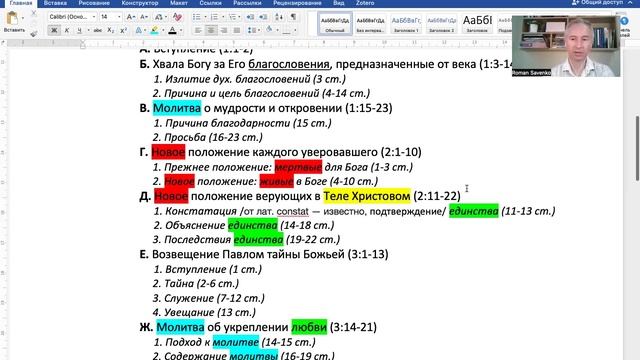The width and height of the screenshot is (640, 360).
Task: Click the vertical scrollbar thumb
Action: click(x=637, y=148)
